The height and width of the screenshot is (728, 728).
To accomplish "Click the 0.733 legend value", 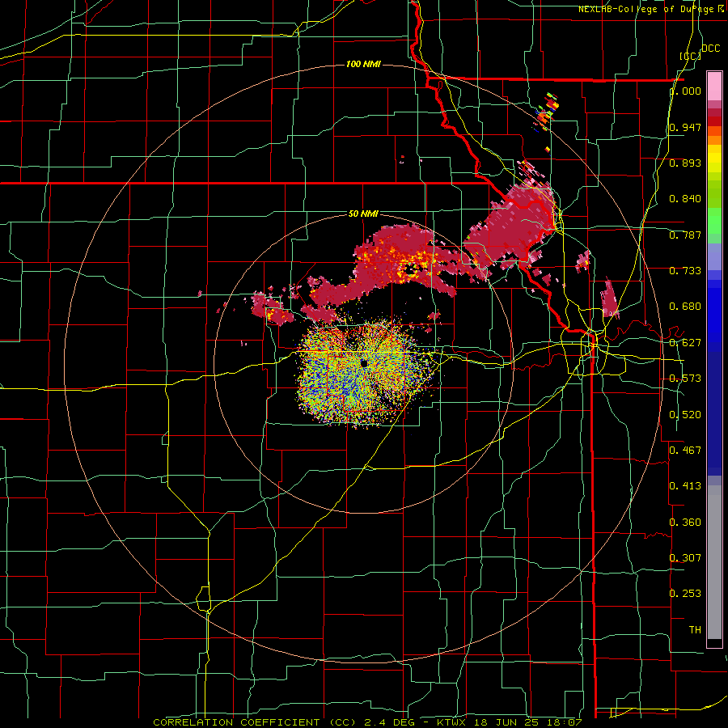I will pos(685,271).
